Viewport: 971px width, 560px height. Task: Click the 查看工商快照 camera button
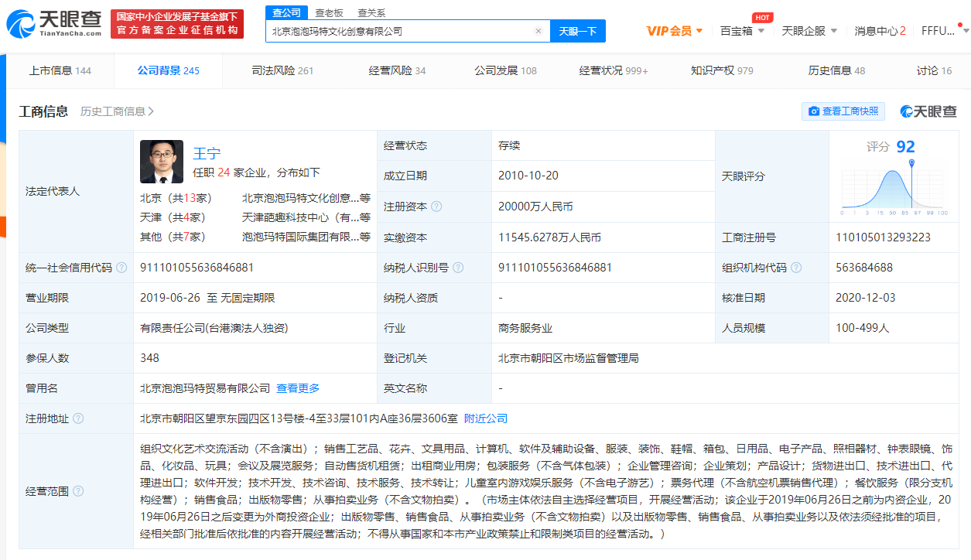click(843, 111)
